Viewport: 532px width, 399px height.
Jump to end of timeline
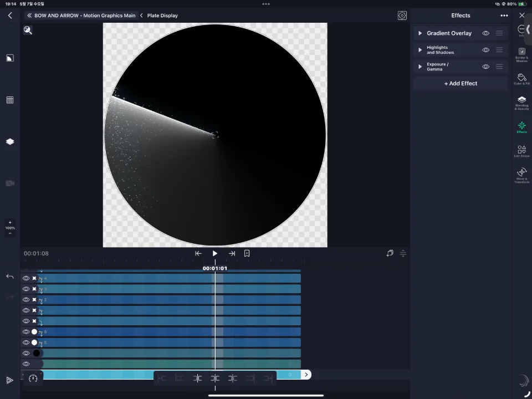232,253
